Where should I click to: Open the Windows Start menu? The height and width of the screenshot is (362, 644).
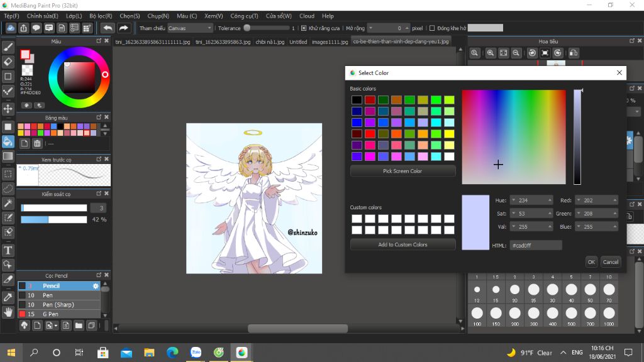(x=11, y=353)
